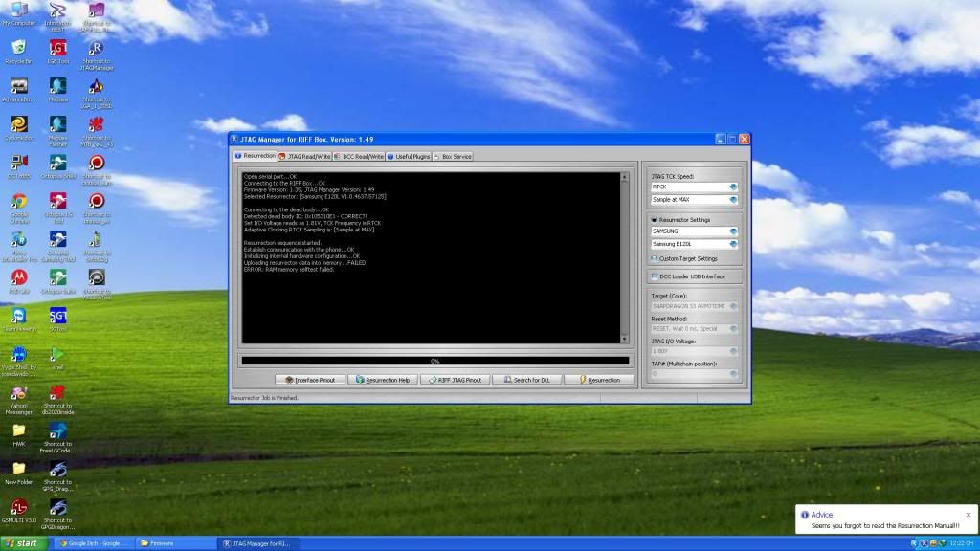This screenshot has height=551, width=980.
Task: Click the 0% progress bar
Action: coord(435,361)
